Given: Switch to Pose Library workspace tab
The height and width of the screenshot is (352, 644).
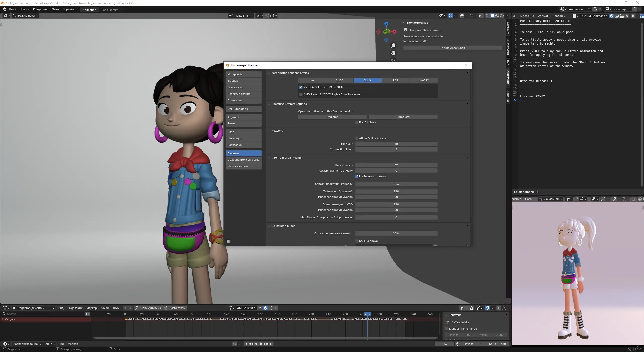Looking at the screenshot, I should [109, 10].
